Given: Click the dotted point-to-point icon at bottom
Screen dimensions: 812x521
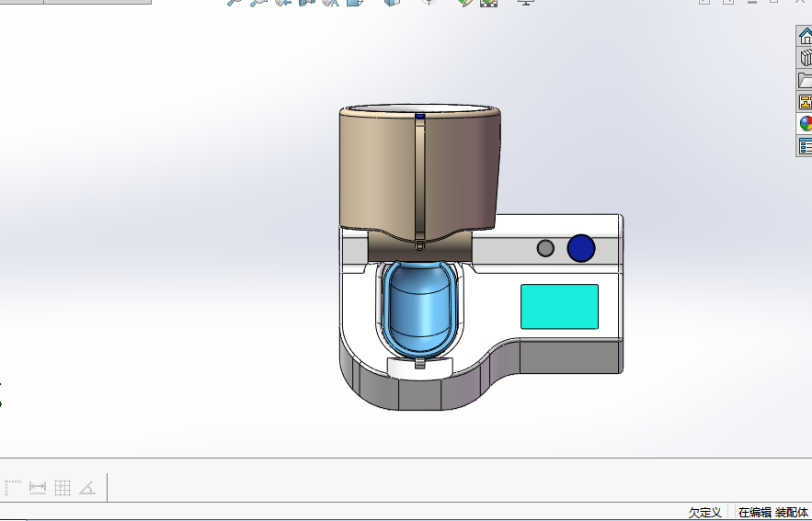Looking at the screenshot, I should click(x=13, y=487).
